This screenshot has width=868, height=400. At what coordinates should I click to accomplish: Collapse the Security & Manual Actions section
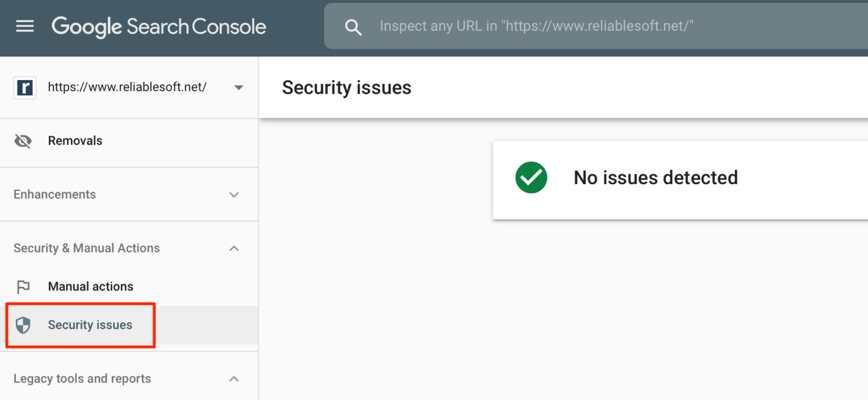click(x=233, y=248)
